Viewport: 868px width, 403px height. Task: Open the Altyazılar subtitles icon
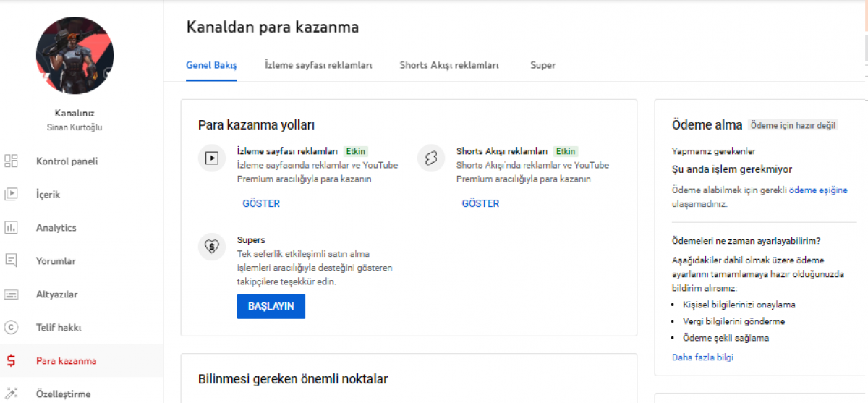pyautogui.click(x=11, y=294)
